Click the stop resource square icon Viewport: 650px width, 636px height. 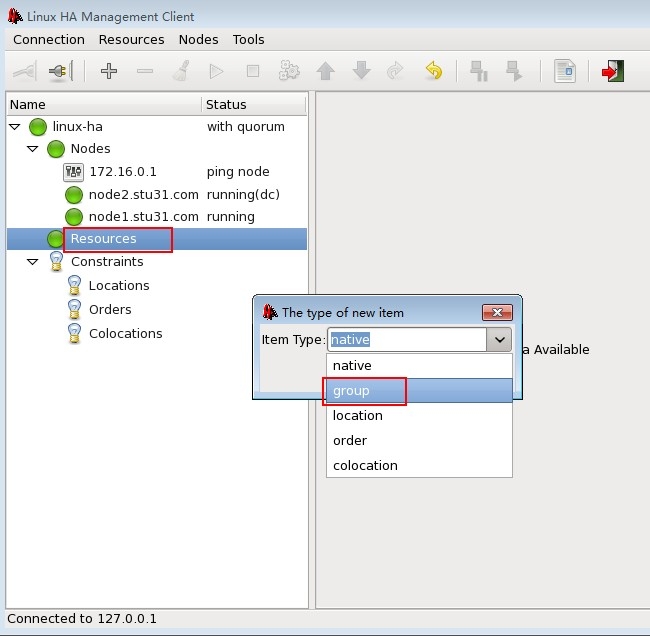pos(252,71)
